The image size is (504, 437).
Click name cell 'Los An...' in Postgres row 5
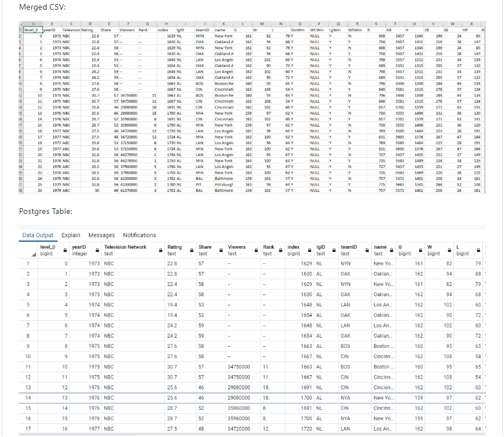[384, 305]
